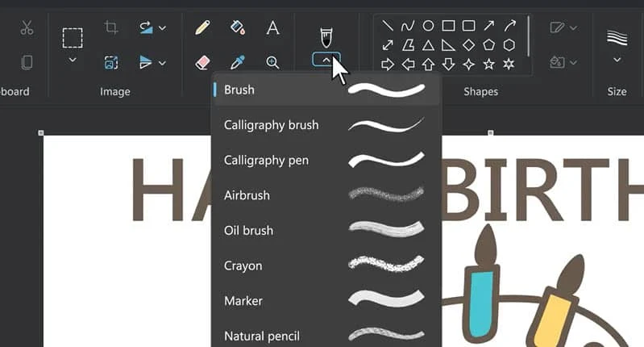Select the Fill bucket tool
This screenshot has height=347, width=644.
(238, 27)
